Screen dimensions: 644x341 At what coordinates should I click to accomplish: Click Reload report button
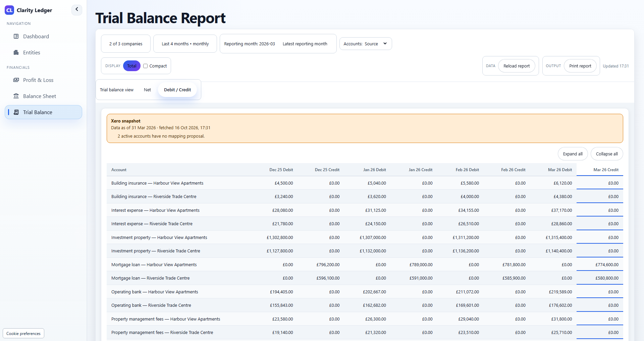point(517,66)
